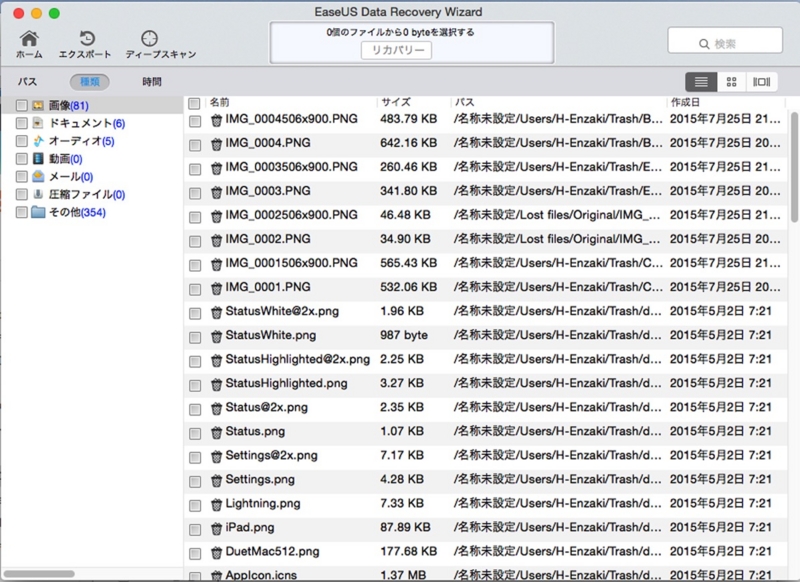The image size is (800, 582).
Task: Select file name Status@2x.png
Action: tap(266, 407)
